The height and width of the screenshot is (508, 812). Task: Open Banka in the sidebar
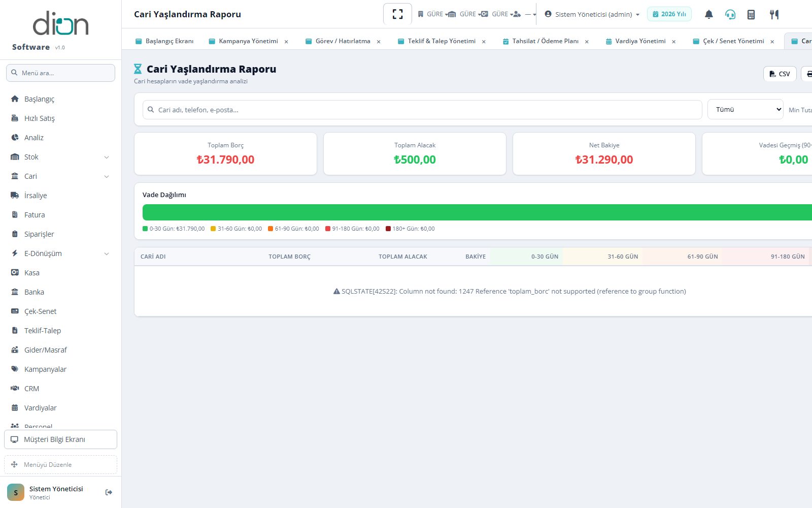coord(60,292)
